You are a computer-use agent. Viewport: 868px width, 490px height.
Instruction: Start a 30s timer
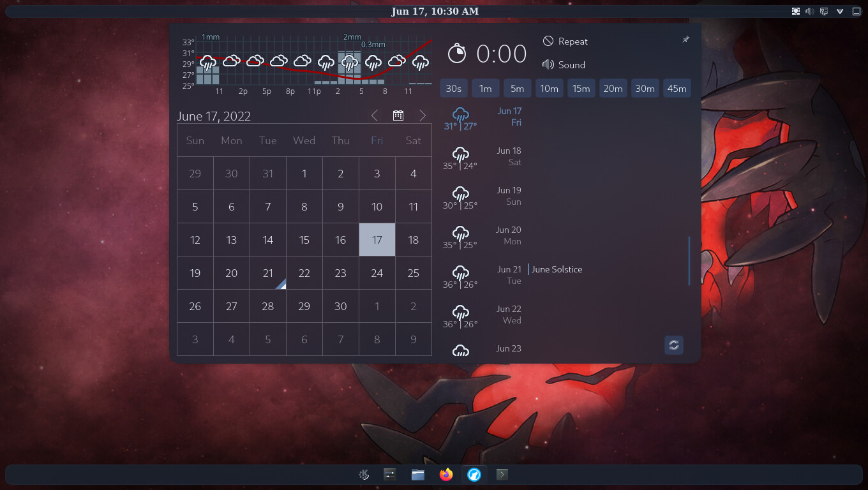click(x=454, y=88)
